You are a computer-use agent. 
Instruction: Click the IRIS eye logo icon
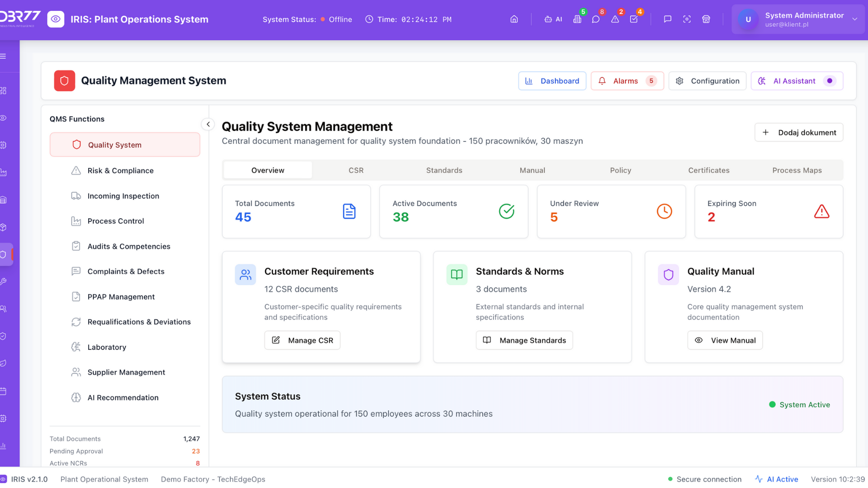56,19
